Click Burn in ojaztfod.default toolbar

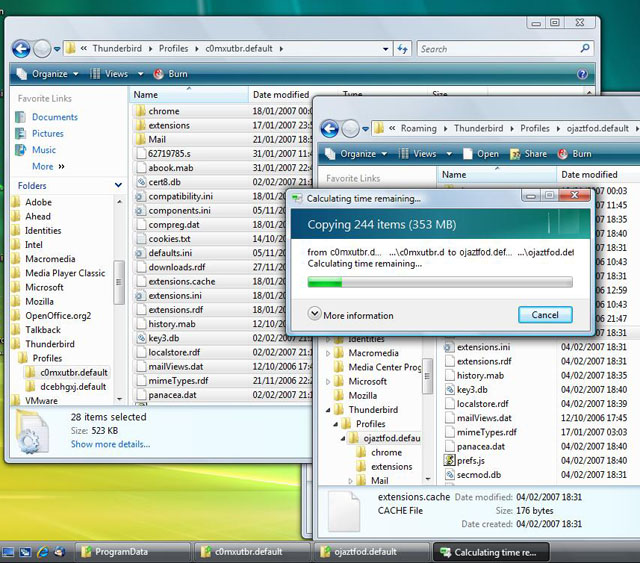pos(575,154)
